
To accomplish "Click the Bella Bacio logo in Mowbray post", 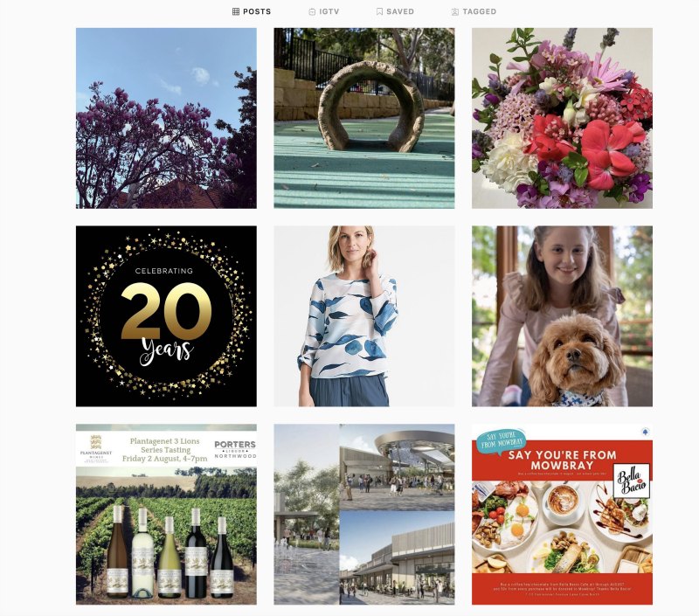I will click(x=631, y=481).
